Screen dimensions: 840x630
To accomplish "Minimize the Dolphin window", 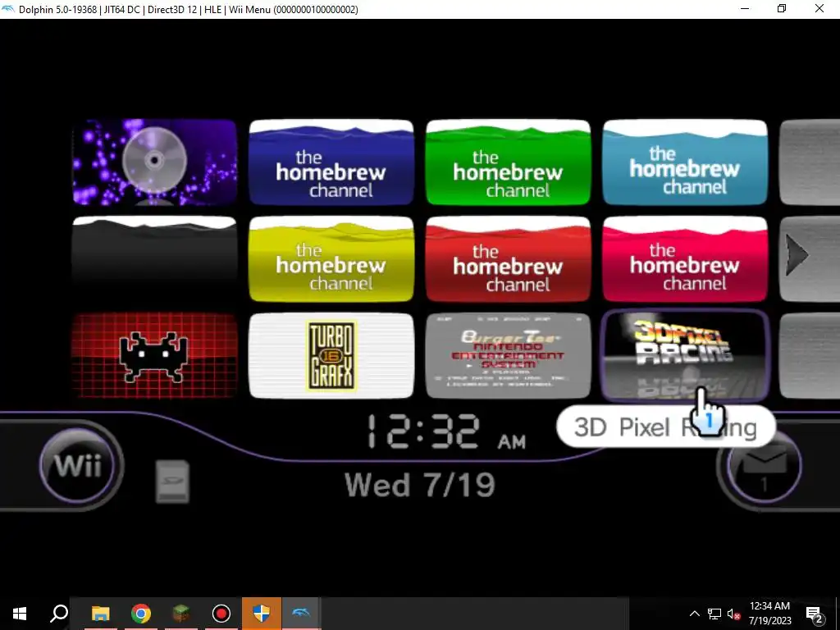I will 745,9.
